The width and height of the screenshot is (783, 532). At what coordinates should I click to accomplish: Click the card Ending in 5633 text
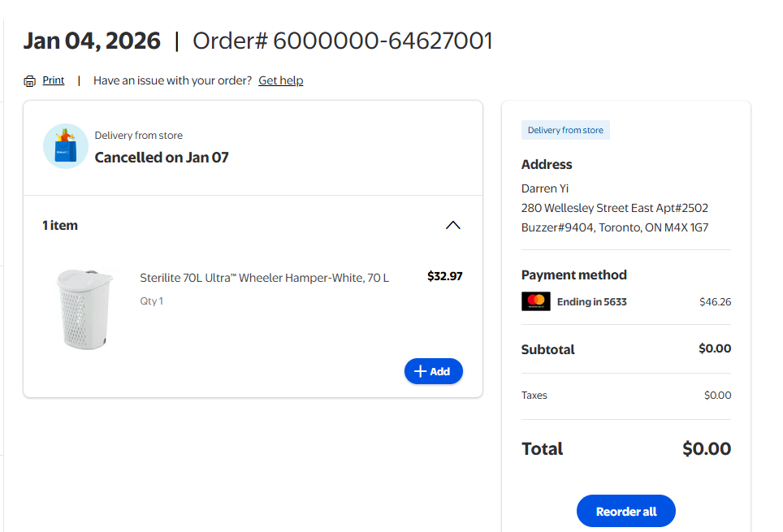pos(591,301)
